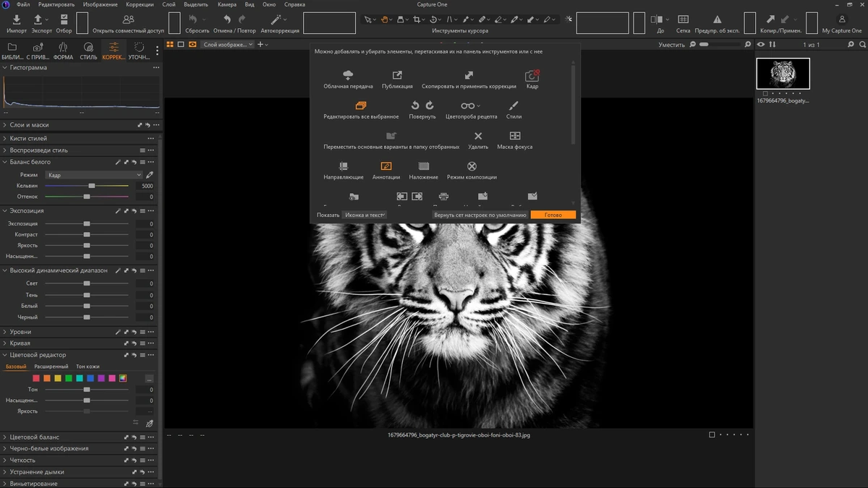Click the Сбросить reset button
Image resolution: width=868 pixels, height=488 pixels.
197,23
